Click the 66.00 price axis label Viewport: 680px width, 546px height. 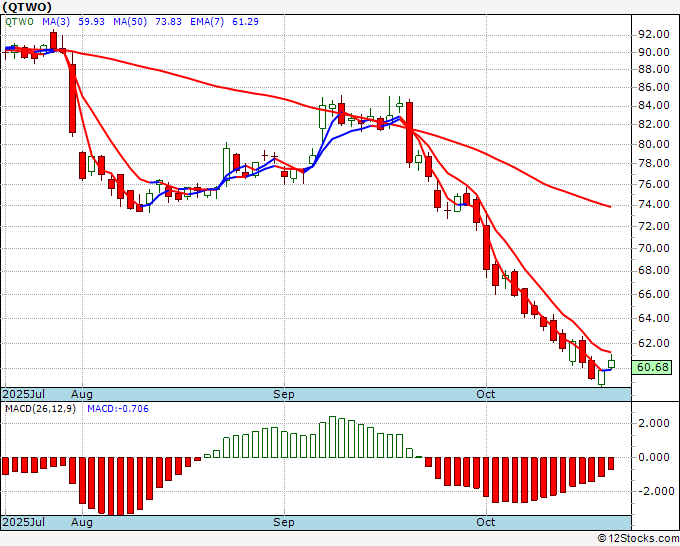coord(654,294)
